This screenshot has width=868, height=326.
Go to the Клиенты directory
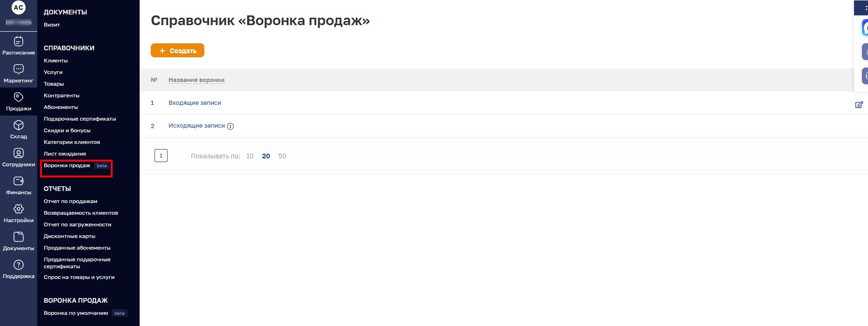[56, 61]
